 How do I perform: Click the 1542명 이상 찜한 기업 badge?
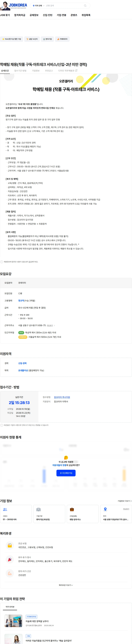pyautogui.click(x=11, y=39)
